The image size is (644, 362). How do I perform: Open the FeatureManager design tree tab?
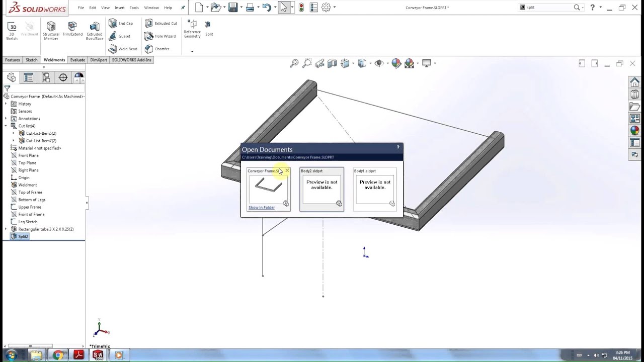click(x=11, y=77)
